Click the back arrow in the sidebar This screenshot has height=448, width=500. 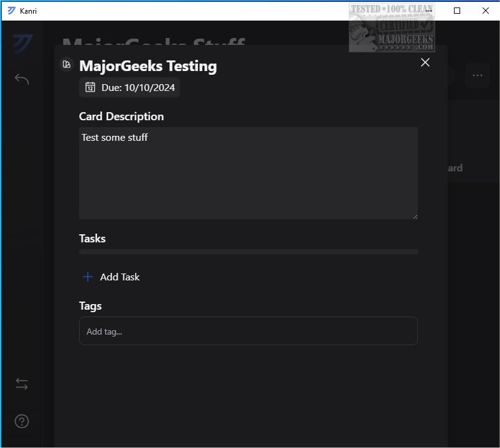click(22, 79)
